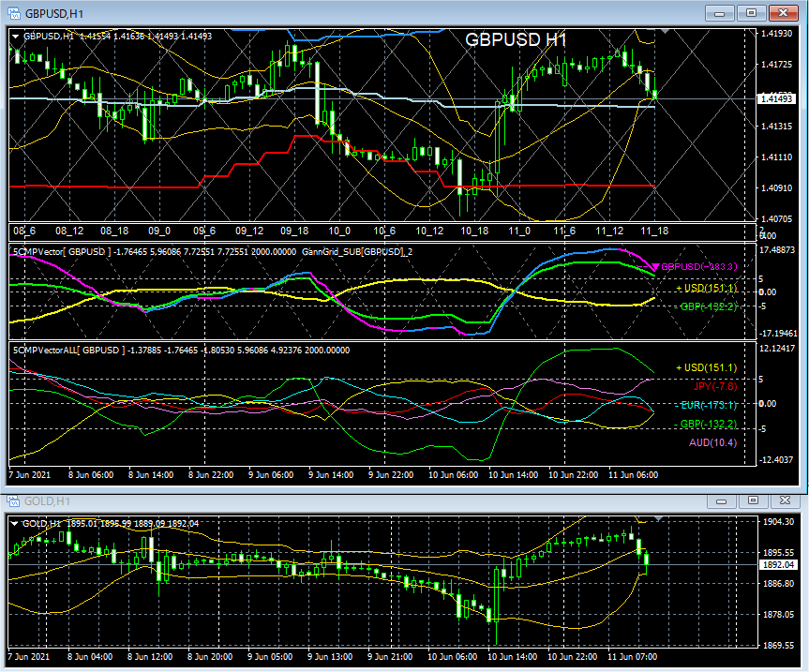
Task: Click the 1.41315 price scale value
Action: (x=776, y=127)
